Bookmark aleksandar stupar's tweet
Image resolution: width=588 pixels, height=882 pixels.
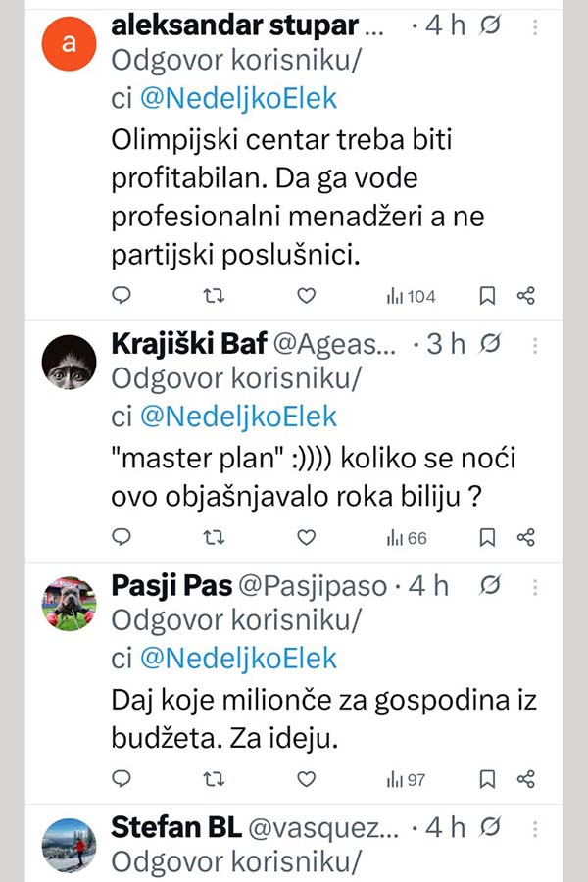(x=486, y=295)
